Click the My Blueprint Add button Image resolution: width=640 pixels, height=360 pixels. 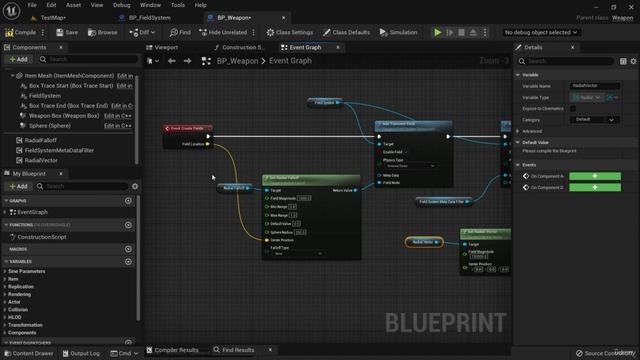pos(18,186)
